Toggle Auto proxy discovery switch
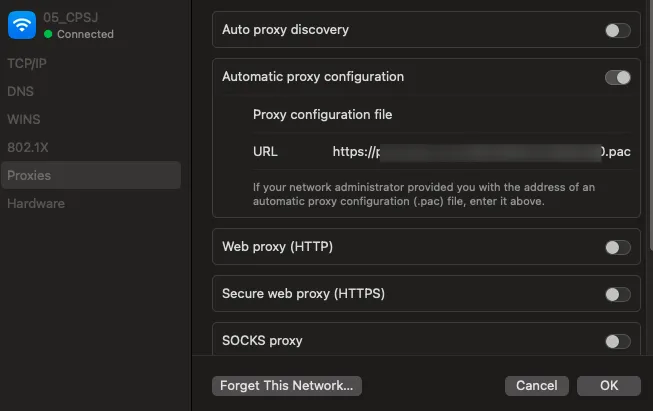The width and height of the screenshot is (653, 411). point(618,30)
